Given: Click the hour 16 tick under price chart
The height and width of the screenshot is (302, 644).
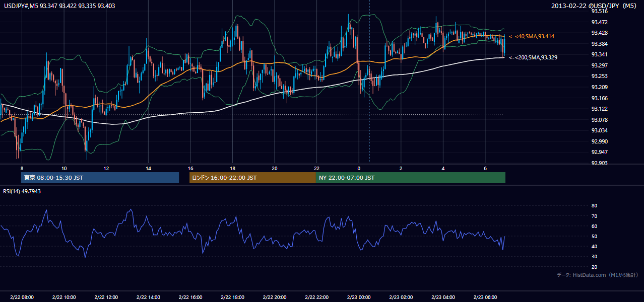Looking at the screenshot, I should (190, 168).
